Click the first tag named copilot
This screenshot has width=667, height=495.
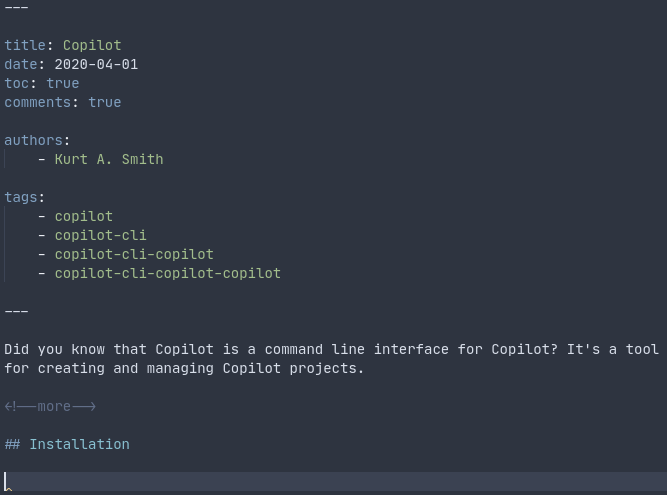[84, 216]
